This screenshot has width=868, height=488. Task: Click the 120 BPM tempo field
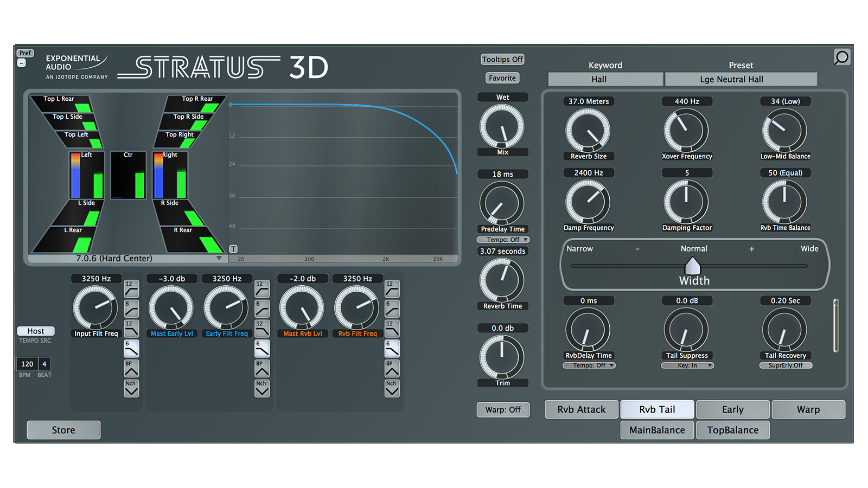[x=27, y=364]
